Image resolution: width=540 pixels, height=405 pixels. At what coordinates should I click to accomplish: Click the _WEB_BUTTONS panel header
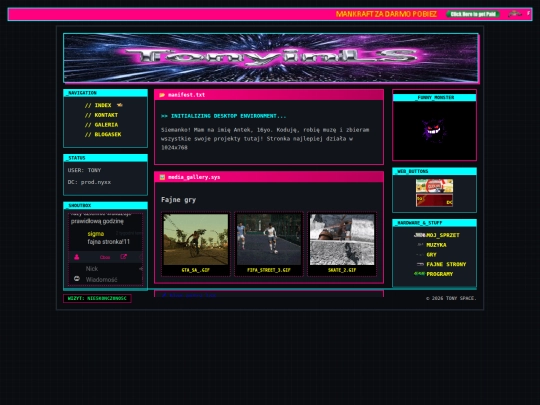(434, 172)
